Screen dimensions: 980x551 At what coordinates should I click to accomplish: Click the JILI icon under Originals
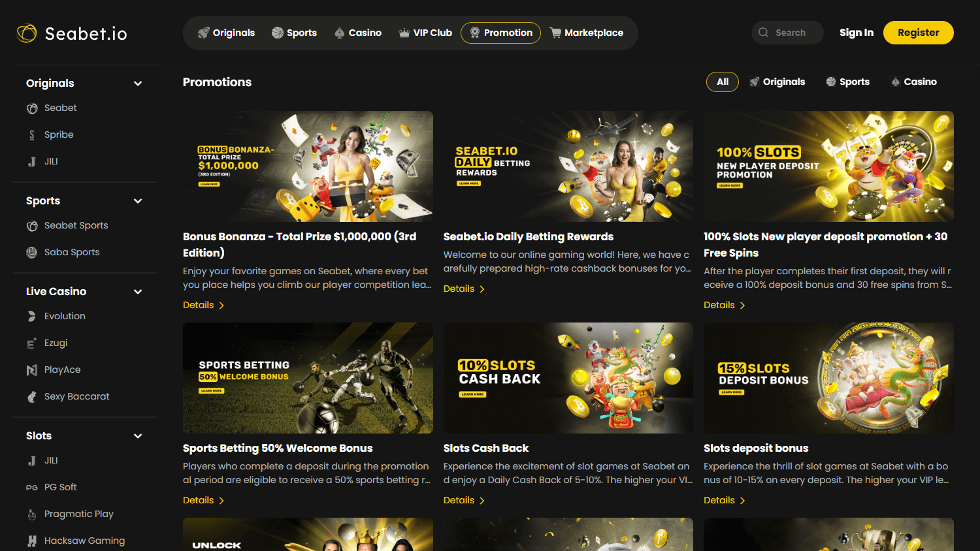[x=32, y=162]
